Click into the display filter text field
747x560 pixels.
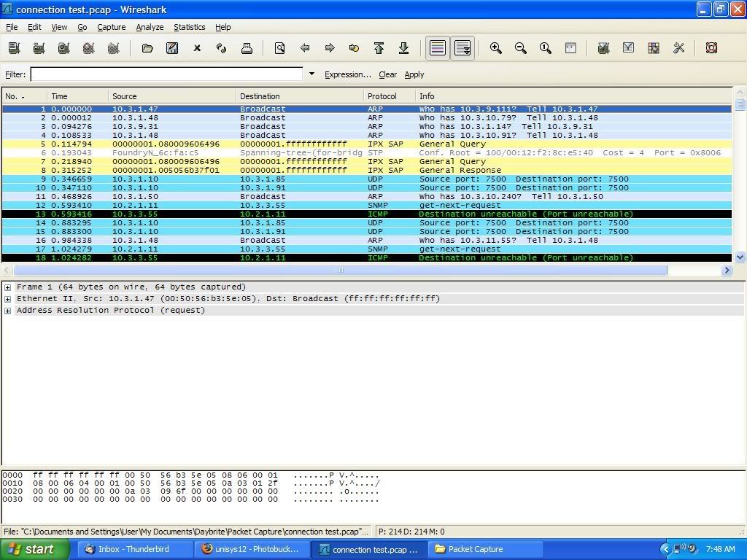167,74
